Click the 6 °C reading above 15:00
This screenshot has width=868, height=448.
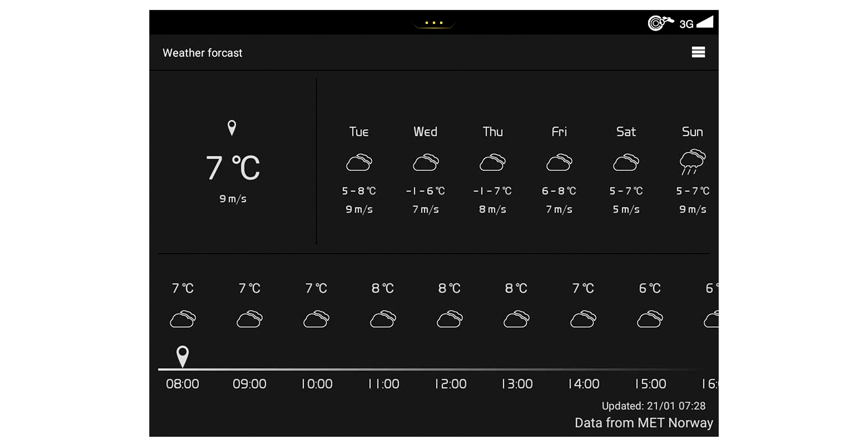[650, 288]
